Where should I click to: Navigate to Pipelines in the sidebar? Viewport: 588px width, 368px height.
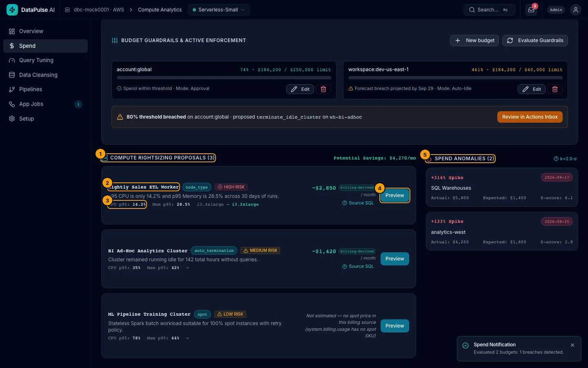point(45,90)
